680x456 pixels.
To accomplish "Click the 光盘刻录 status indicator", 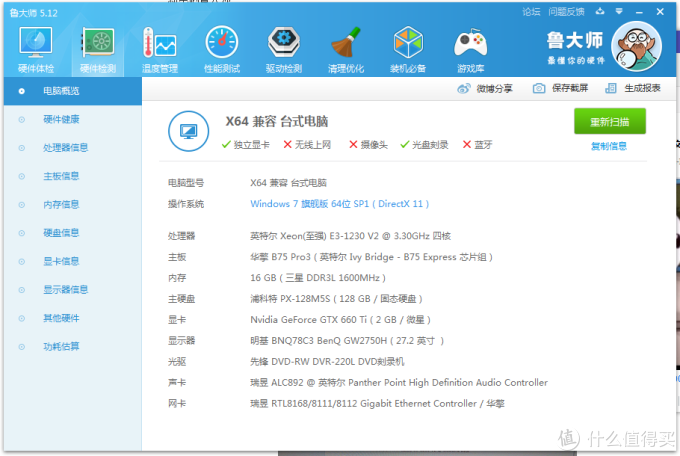I will (x=424, y=145).
